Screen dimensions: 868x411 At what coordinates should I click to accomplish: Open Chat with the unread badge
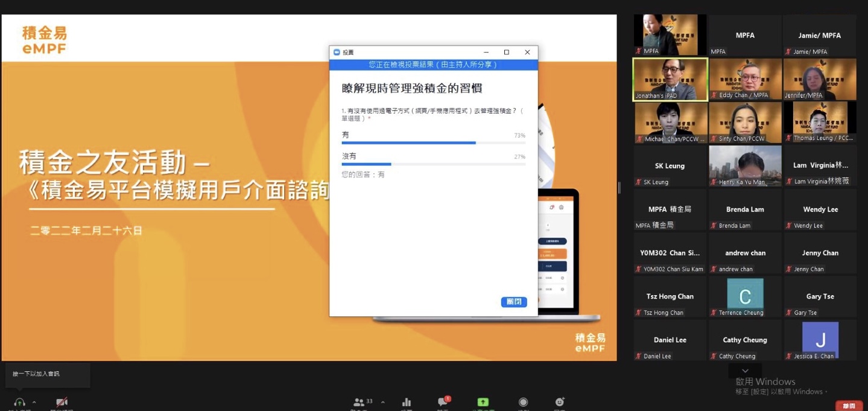[x=443, y=403]
